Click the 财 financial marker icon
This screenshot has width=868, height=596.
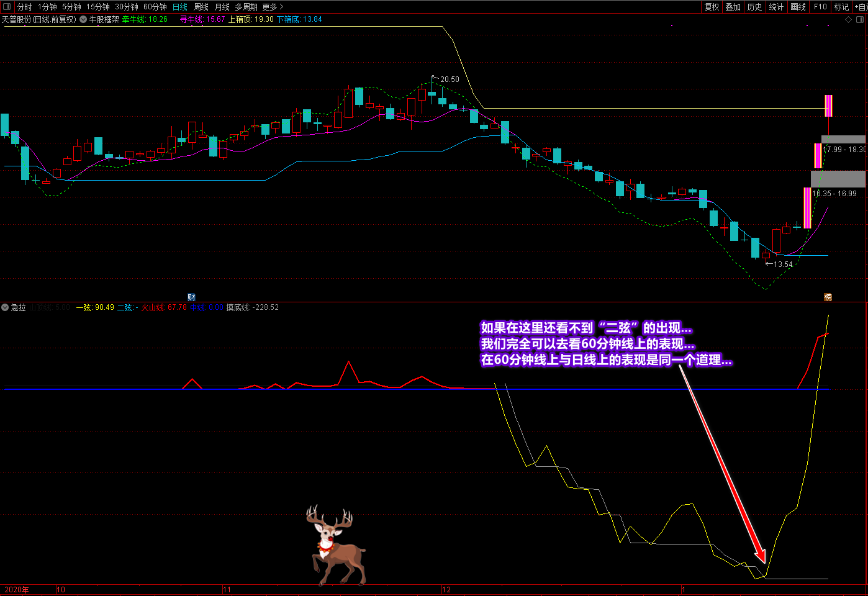coord(191,297)
